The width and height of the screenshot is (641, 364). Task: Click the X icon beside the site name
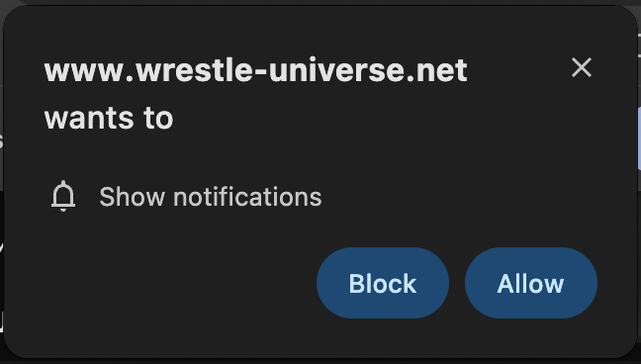click(x=582, y=67)
